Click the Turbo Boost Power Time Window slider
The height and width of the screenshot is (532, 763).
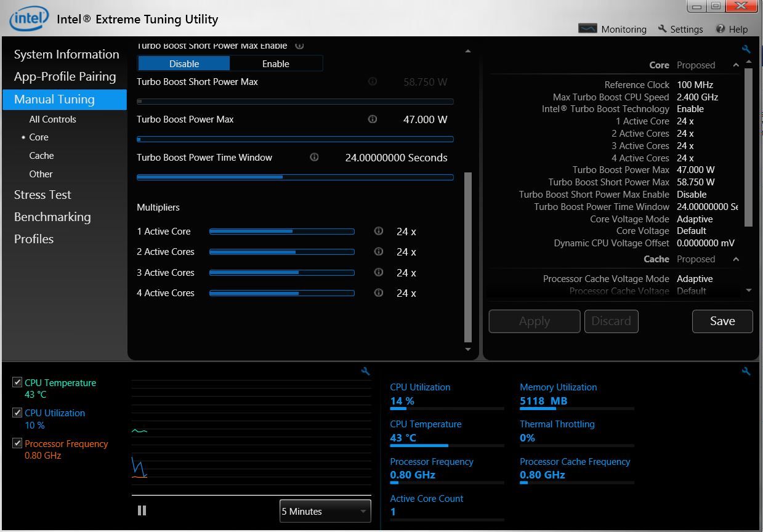click(x=295, y=177)
